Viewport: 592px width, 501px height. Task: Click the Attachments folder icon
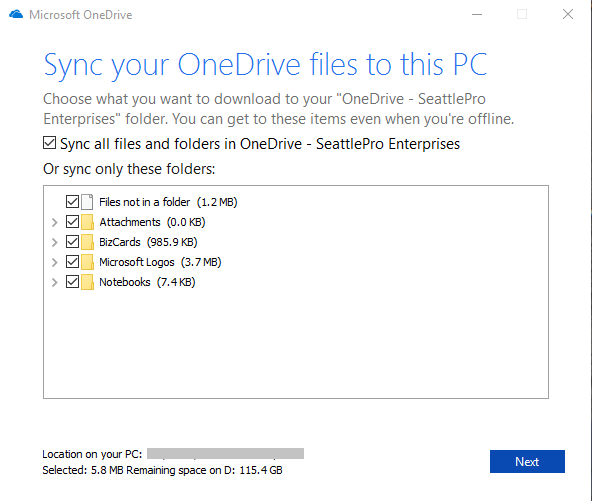[87, 222]
